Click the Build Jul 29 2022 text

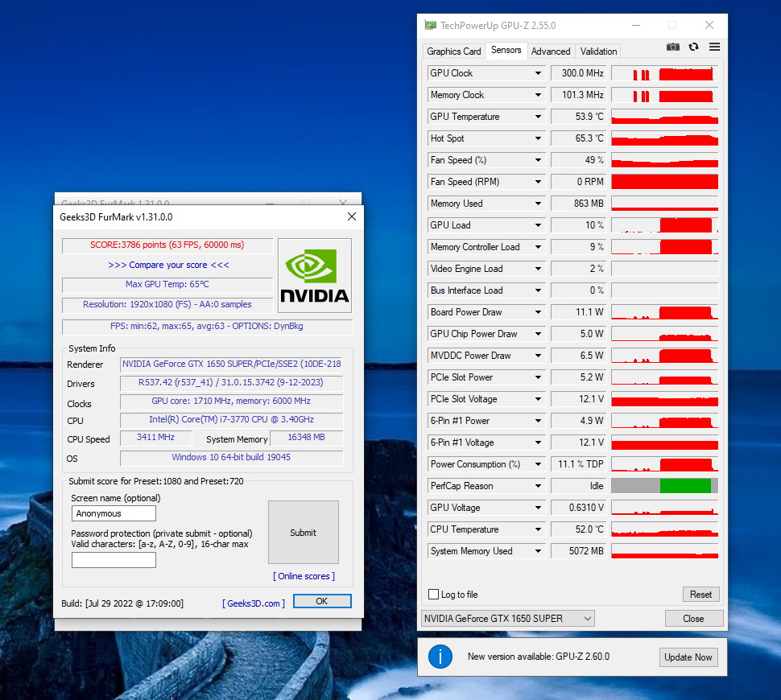tap(122, 603)
